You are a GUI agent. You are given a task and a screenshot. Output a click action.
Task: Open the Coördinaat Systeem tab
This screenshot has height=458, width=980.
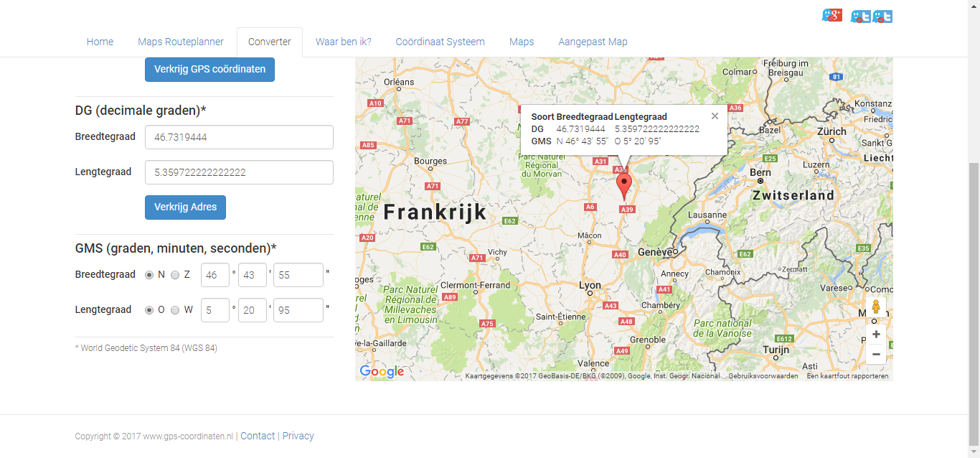[440, 42]
